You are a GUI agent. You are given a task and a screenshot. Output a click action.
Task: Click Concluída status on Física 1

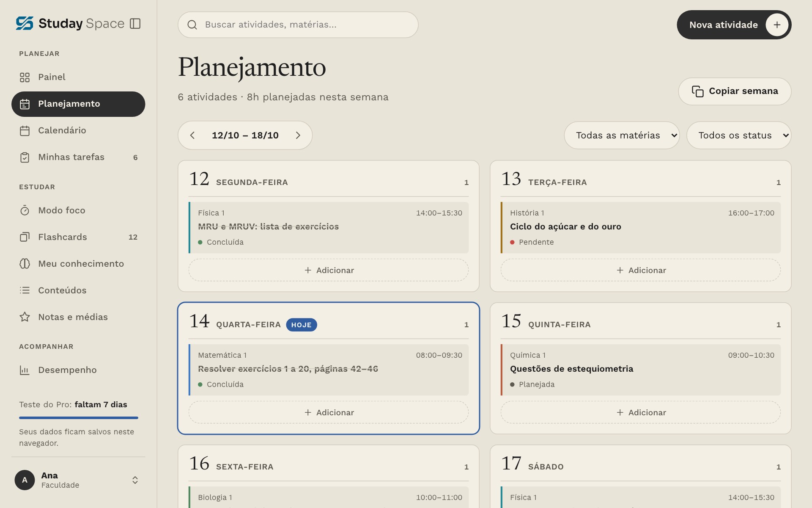pos(221,242)
